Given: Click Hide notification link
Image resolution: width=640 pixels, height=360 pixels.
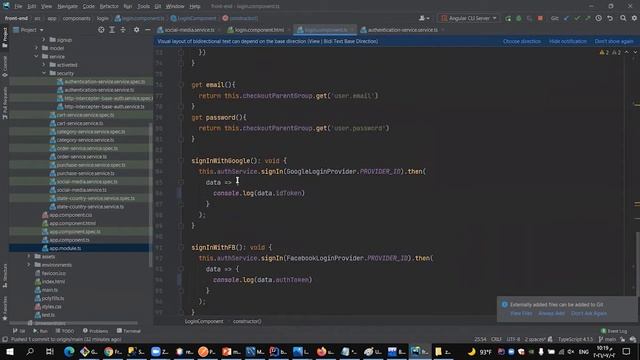Looking at the screenshot, I should [567, 41].
